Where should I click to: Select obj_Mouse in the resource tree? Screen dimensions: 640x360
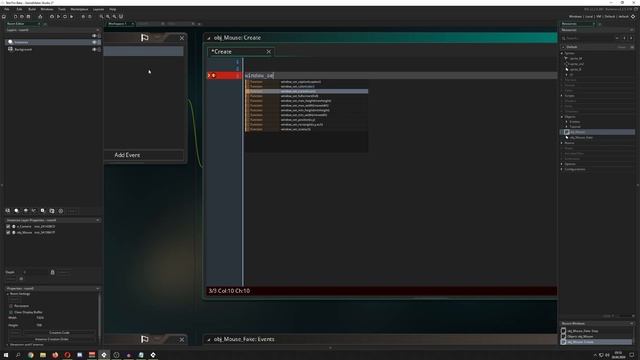coord(598,132)
